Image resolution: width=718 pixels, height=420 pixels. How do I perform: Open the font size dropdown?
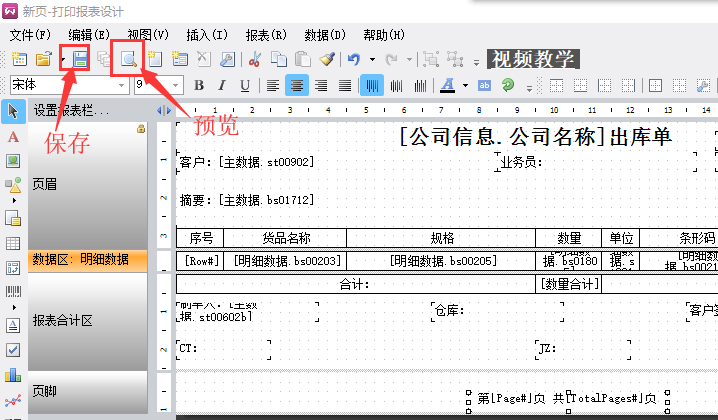tap(176, 85)
